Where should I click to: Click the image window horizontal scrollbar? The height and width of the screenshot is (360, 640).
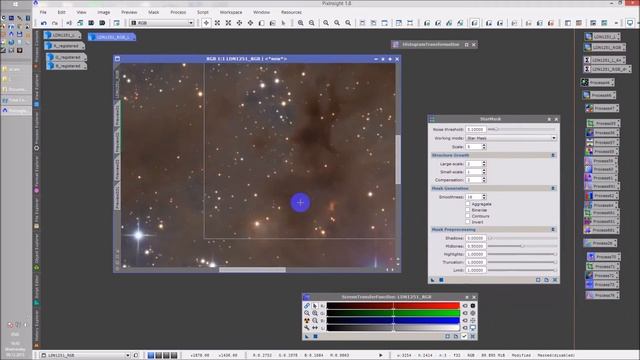click(x=252, y=269)
